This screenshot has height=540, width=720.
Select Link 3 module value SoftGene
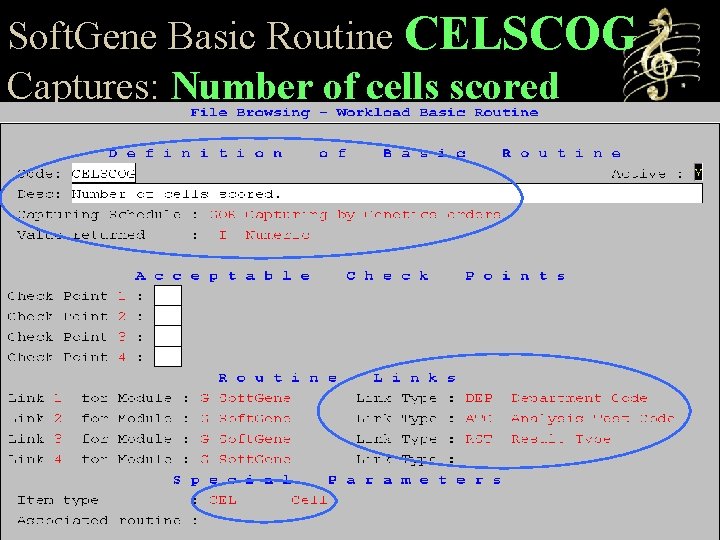tap(246, 439)
